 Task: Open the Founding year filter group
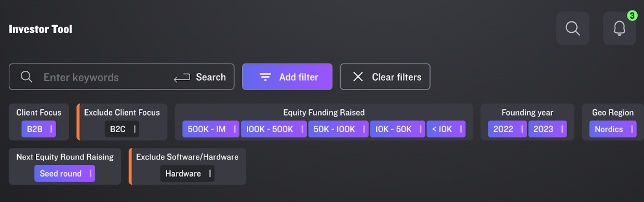(x=527, y=112)
